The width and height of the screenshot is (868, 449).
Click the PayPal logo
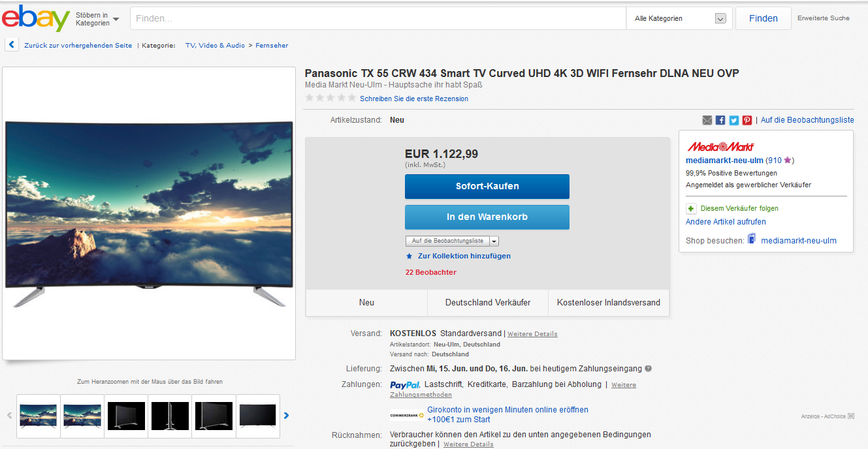coord(405,385)
